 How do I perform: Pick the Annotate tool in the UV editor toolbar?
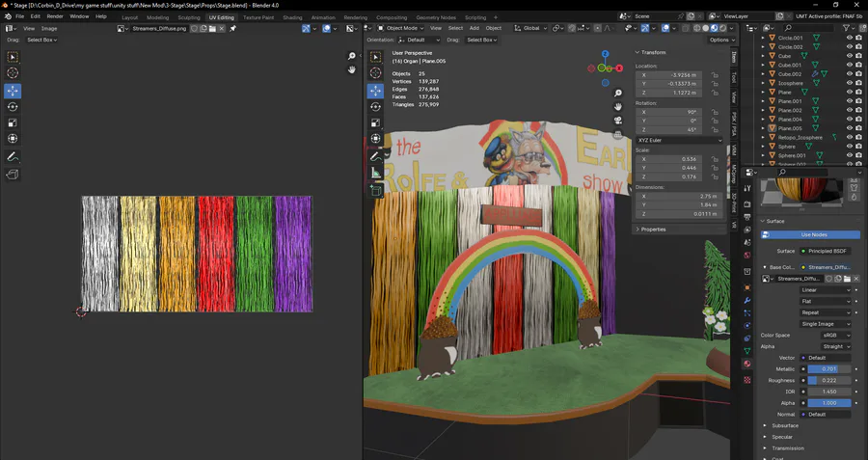coord(13,156)
